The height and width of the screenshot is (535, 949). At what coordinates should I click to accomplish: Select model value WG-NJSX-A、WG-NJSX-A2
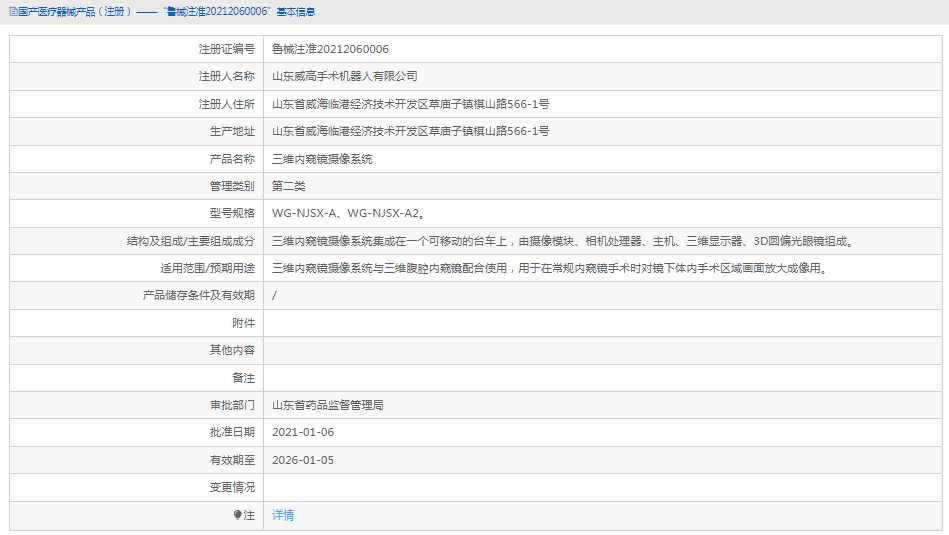pyautogui.click(x=349, y=213)
